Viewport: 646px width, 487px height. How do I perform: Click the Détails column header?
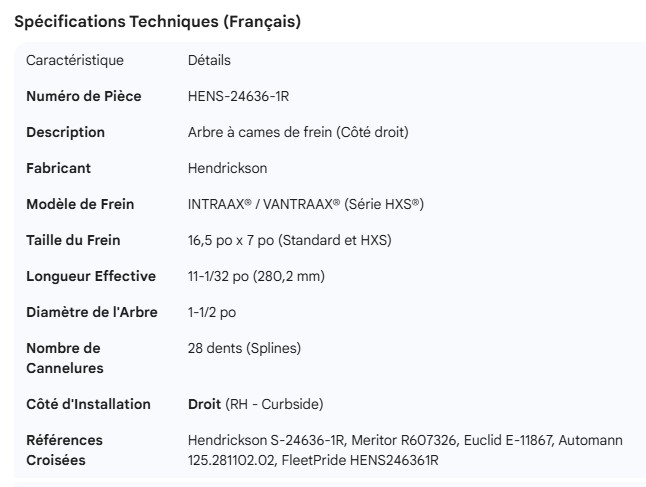pyautogui.click(x=209, y=60)
